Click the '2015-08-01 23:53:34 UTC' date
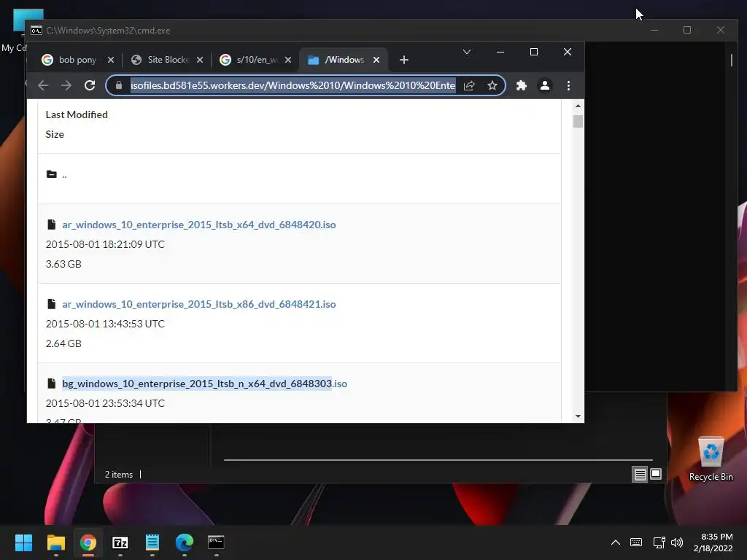This screenshot has height=560, width=747. pyautogui.click(x=105, y=403)
